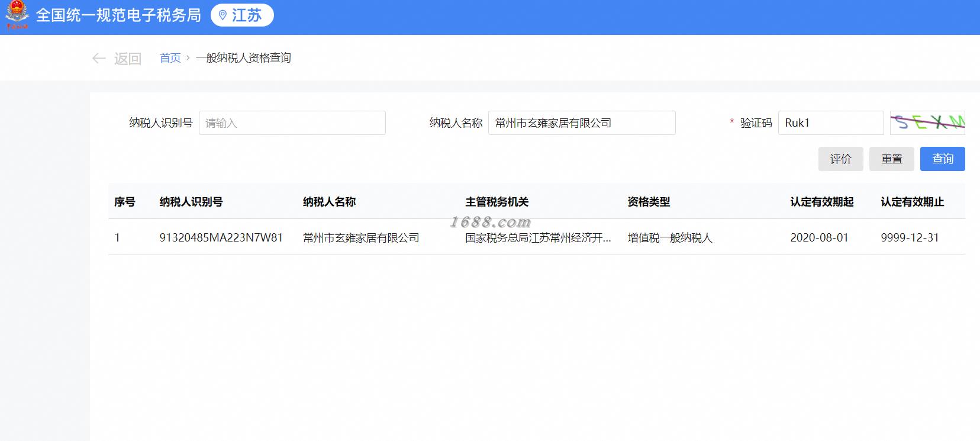Click the 查询 button
Viewport: 980px width, 441px height.
(942, 159)
